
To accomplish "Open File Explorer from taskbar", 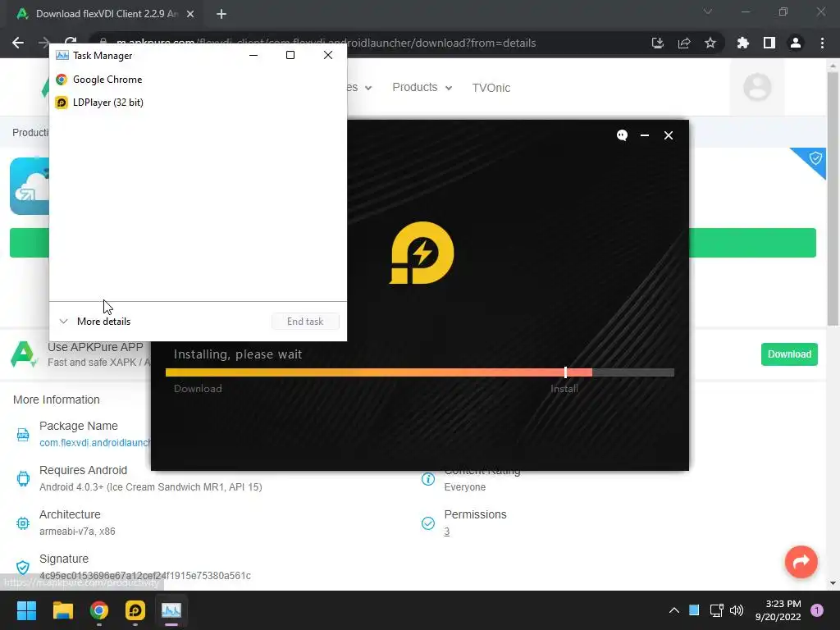I will [62, 610].
